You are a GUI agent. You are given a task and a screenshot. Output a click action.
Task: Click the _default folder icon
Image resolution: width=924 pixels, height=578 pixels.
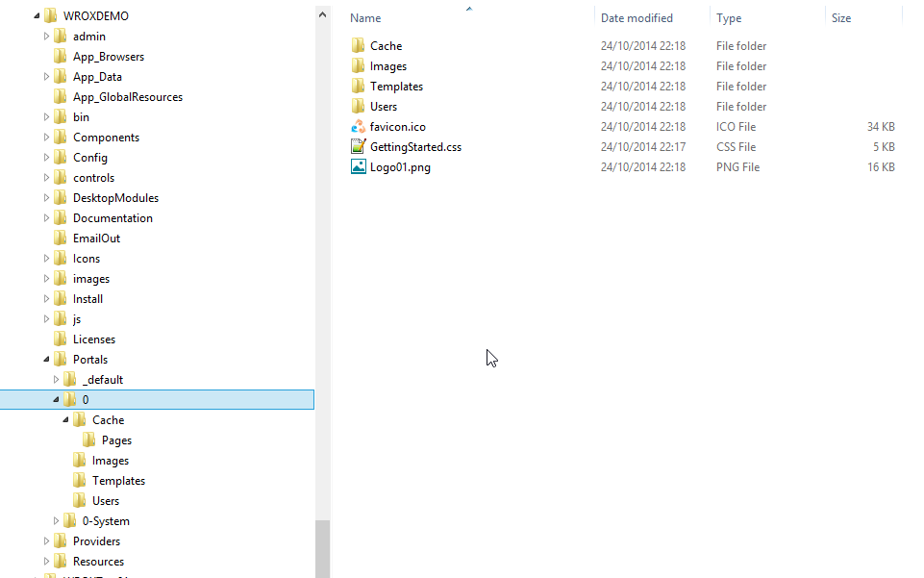pyautogui.click(x=69, y=380)
